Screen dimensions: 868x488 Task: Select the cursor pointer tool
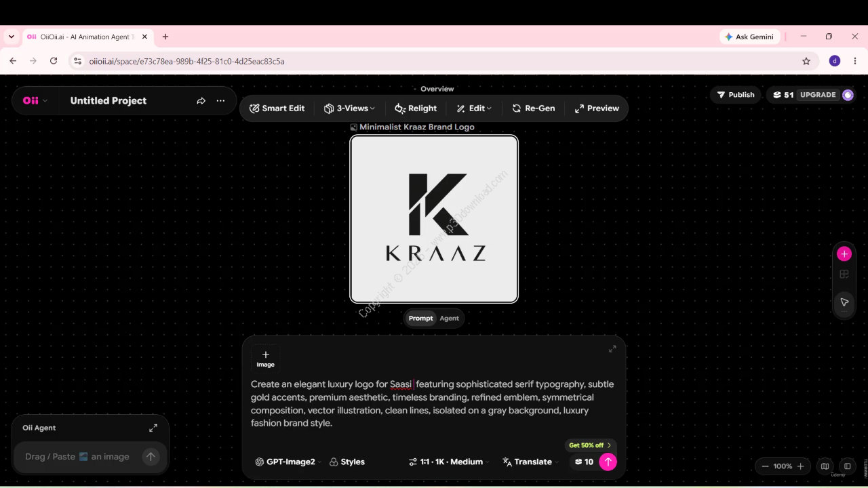click(x=844, y=302)
